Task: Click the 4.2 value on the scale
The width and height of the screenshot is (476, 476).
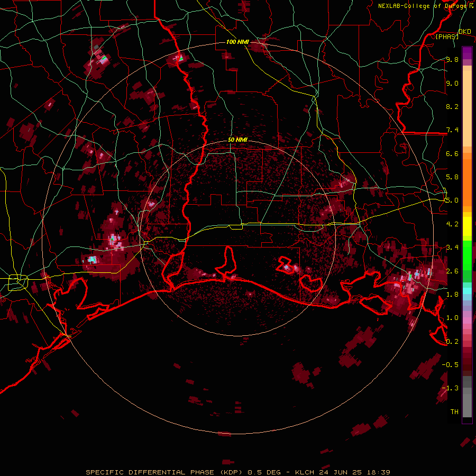Action: click(x=452, y=224)
